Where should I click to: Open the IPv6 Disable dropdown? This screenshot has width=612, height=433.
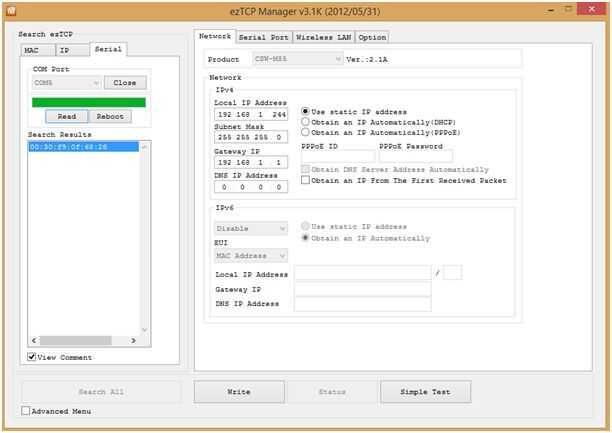[251, 228]
